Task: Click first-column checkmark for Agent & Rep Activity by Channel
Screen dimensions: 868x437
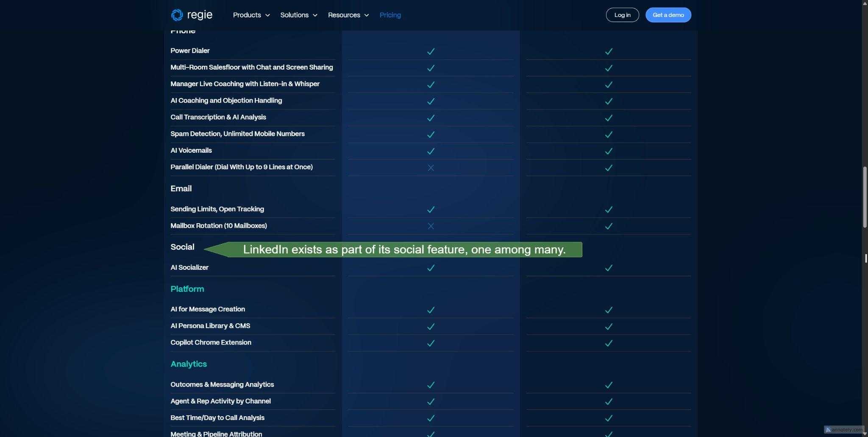Action: pos(431,401)
